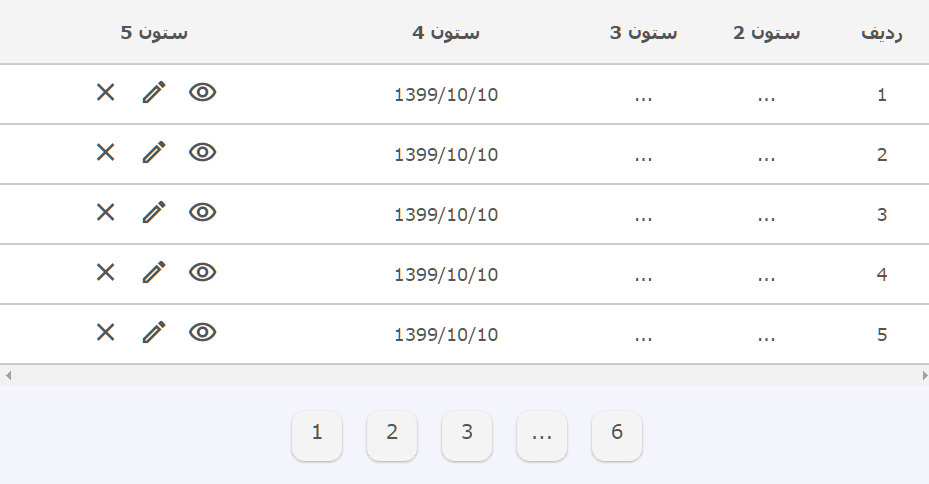
Task: Click the delete X icon in row 1
Action: coord(105,92)
